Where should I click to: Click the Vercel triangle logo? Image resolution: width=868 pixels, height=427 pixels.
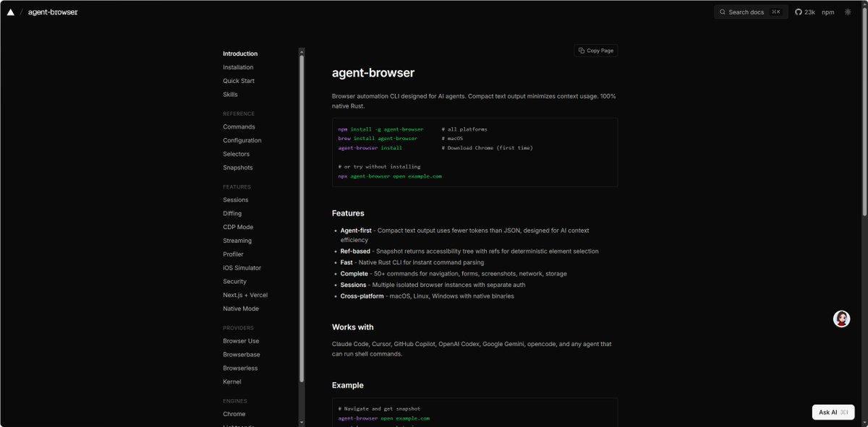(10, 12)
